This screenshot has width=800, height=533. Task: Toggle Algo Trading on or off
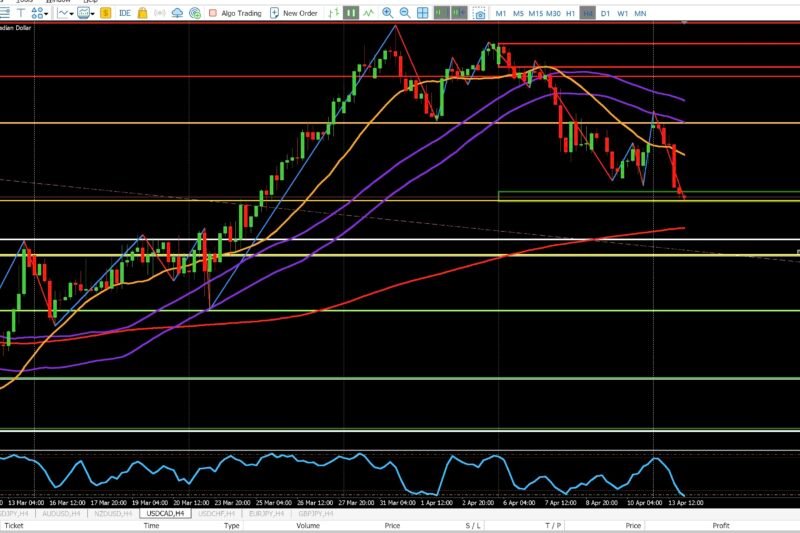[235, 13]
